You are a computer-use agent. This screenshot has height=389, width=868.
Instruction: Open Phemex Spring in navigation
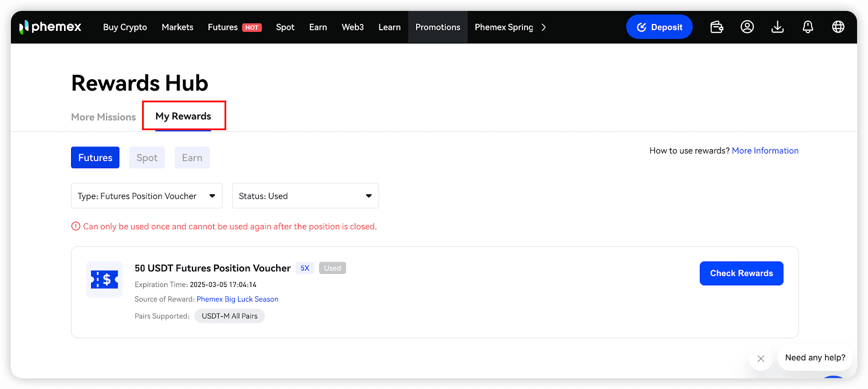coord(504,27)
